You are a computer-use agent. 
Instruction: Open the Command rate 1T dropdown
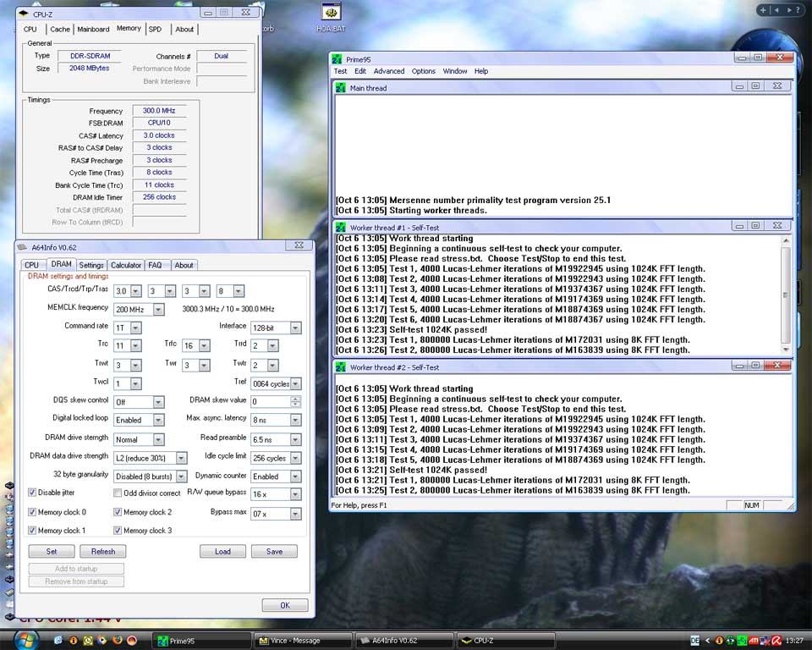(x=135, y=328)
